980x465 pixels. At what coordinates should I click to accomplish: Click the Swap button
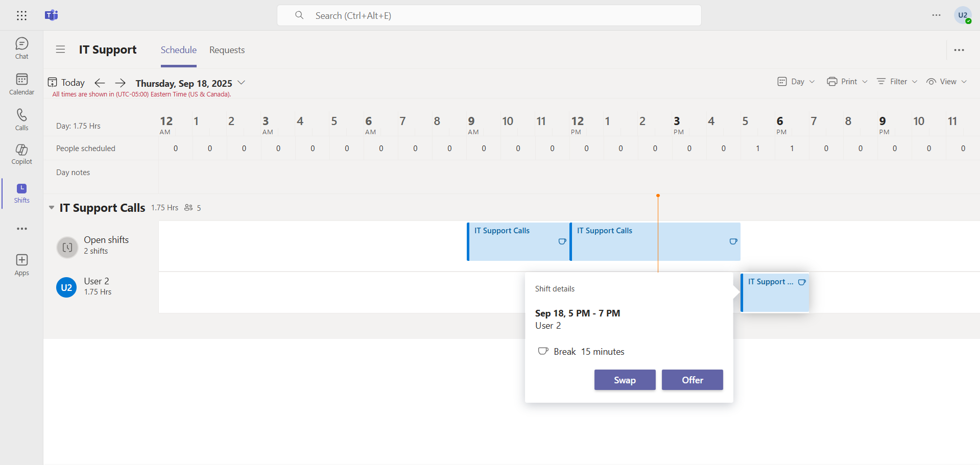625,380
